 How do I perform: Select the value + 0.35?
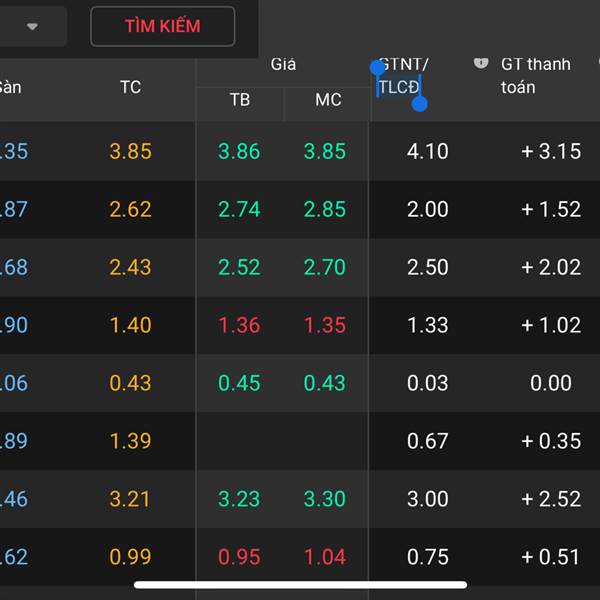(x=551, y=441)
